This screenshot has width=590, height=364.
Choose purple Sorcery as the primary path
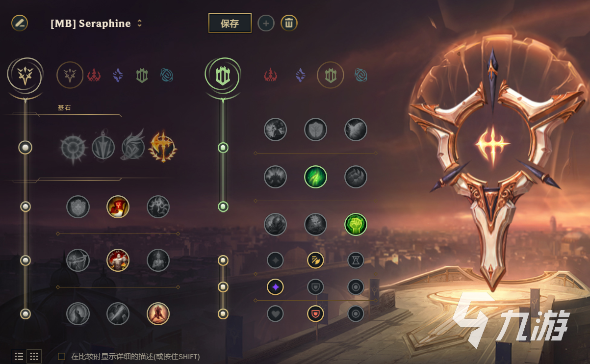click(x=118, y=75)
